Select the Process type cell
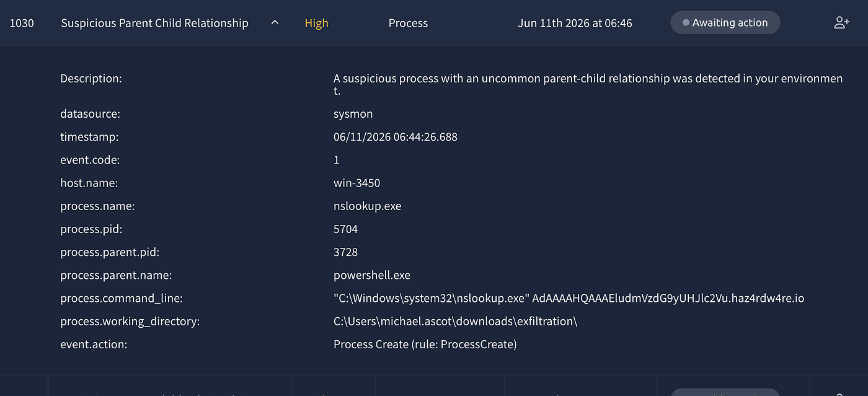Screen dimensions: 868x396 (x=408, y=23)
